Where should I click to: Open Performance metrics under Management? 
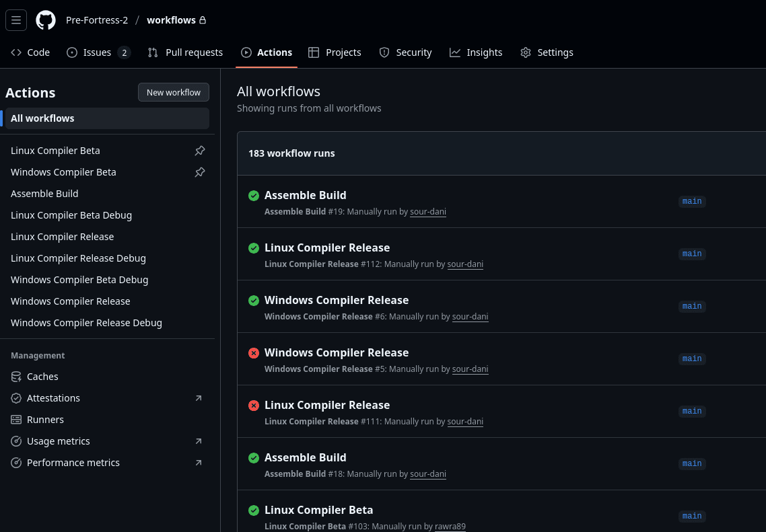click(73, 462)
